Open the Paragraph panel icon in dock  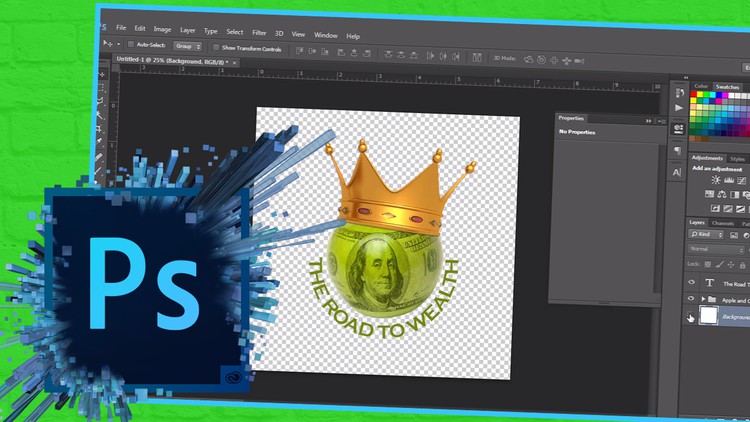[x=678, y=151]
